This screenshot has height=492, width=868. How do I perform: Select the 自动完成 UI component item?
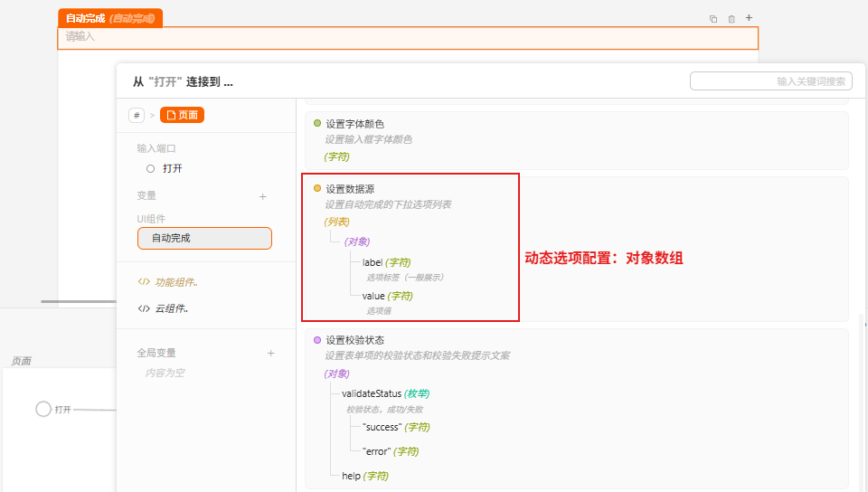(x=205, y=238)
